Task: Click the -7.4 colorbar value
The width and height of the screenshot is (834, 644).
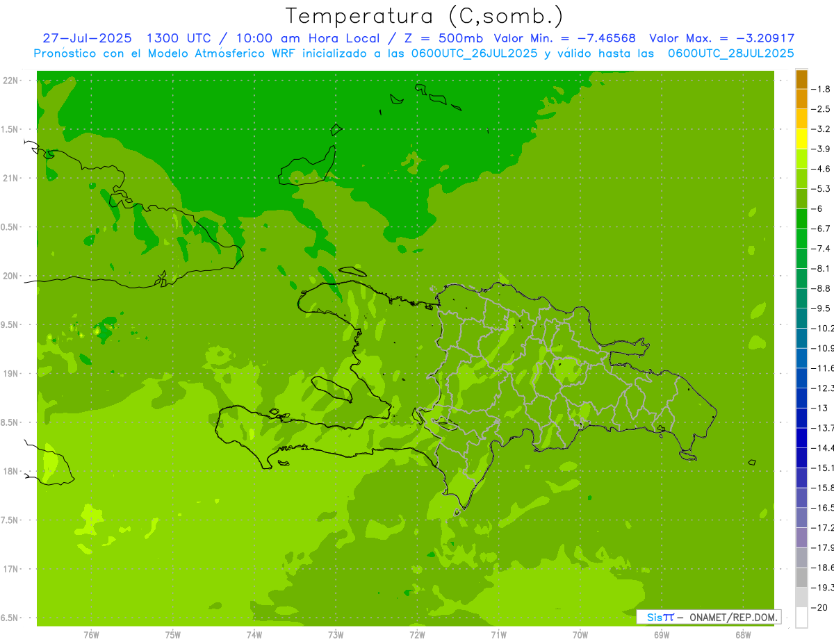Action: tap(821, 249)
